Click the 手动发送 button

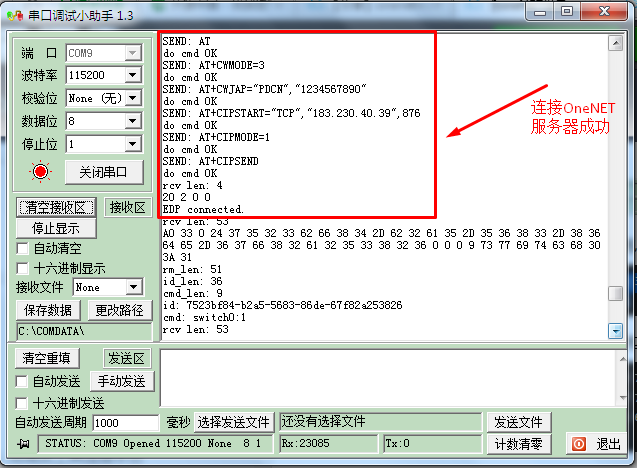coord(122,381)
